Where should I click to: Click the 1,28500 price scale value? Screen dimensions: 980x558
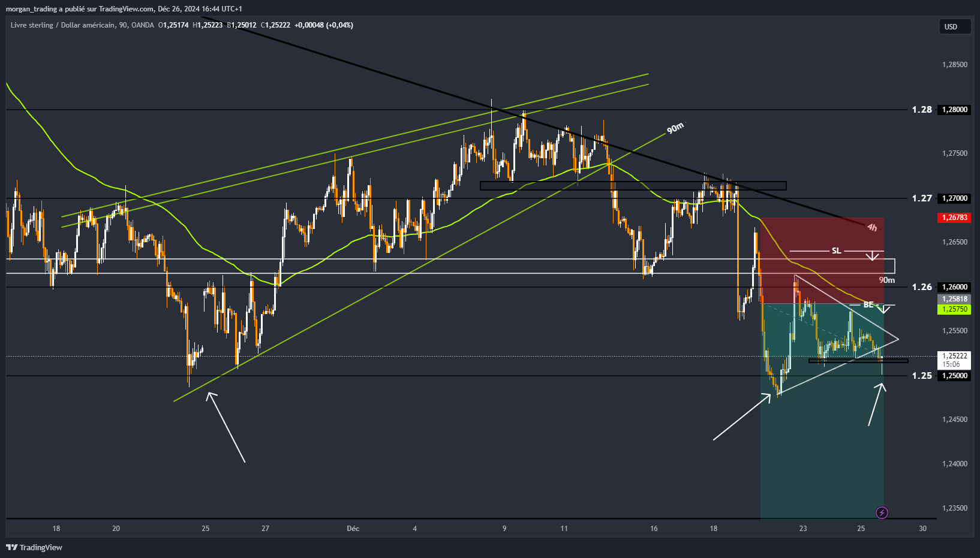[954, 65]
